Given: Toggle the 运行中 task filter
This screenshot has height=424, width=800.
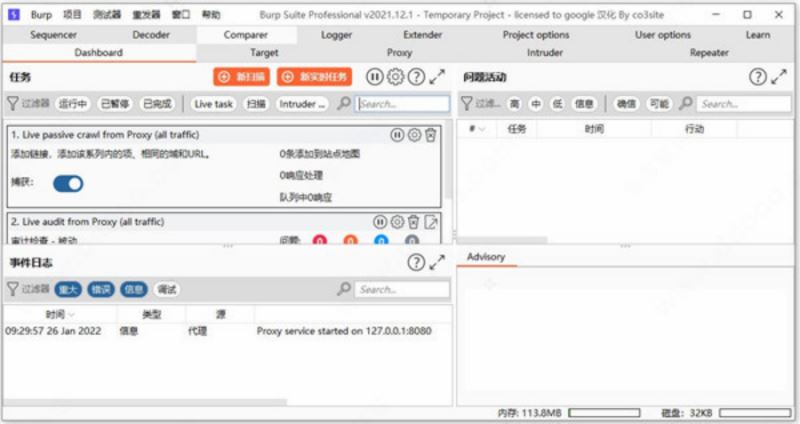Looking at the screenshot, I should [x=73, y=104].
